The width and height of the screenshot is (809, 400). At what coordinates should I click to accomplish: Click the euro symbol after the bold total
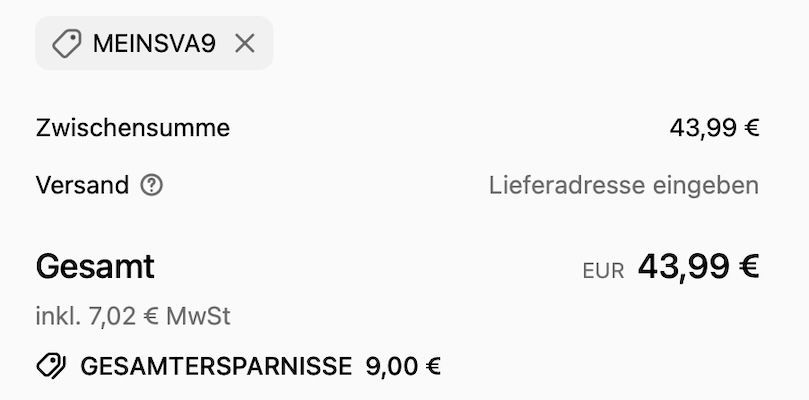[x=746, y=267]
